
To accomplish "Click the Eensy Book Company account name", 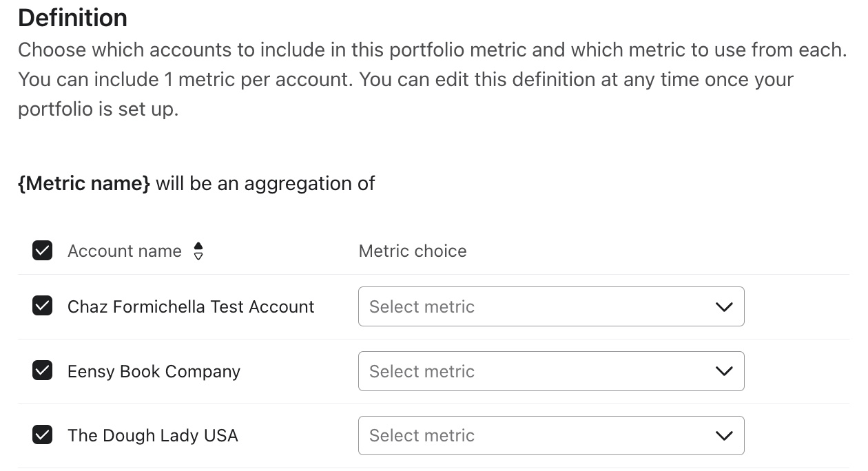I will pyautogui.click(x=154, y=372).
